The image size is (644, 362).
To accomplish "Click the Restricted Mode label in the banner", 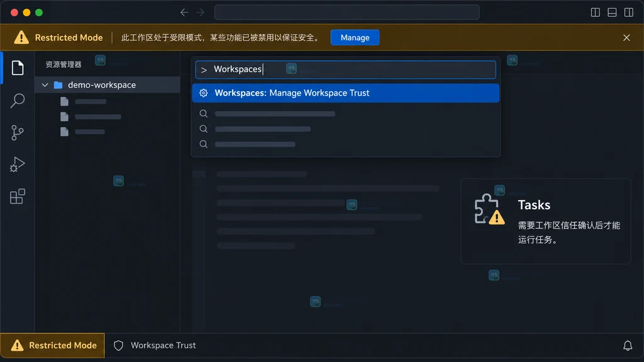I will (x=69, y=37).
